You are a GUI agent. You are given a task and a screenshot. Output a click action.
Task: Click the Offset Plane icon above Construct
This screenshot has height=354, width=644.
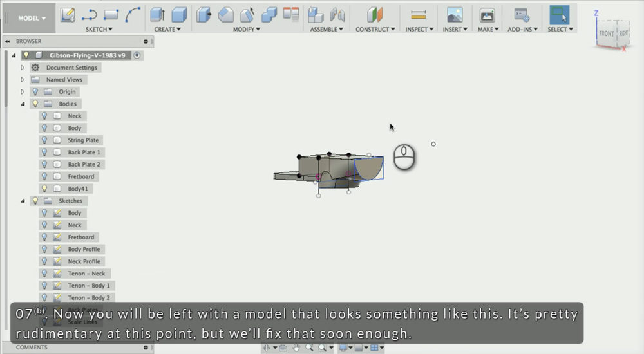(375, 14)
